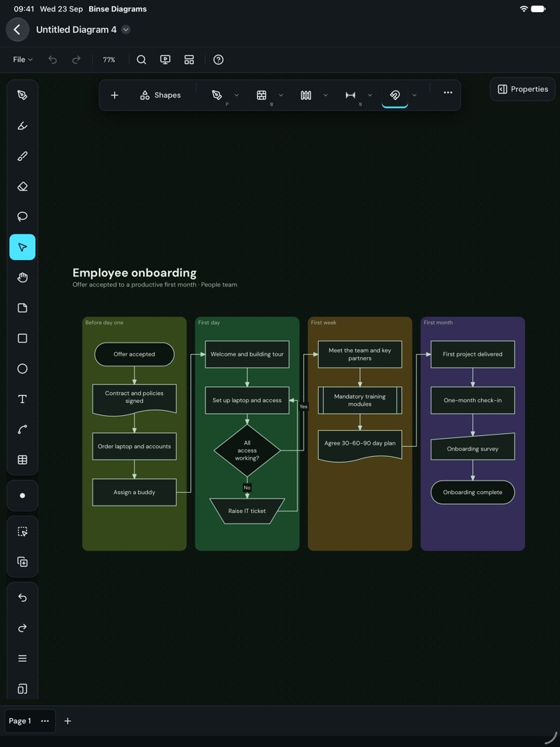The image size is (560, 747).
Task: Select the connector line tool
Action: click(22, 430)
